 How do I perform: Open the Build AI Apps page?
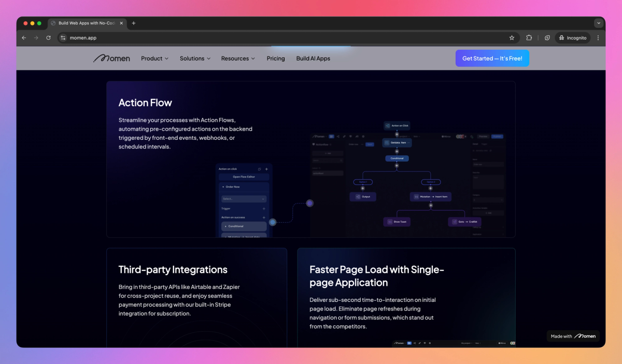pos(313,59)
